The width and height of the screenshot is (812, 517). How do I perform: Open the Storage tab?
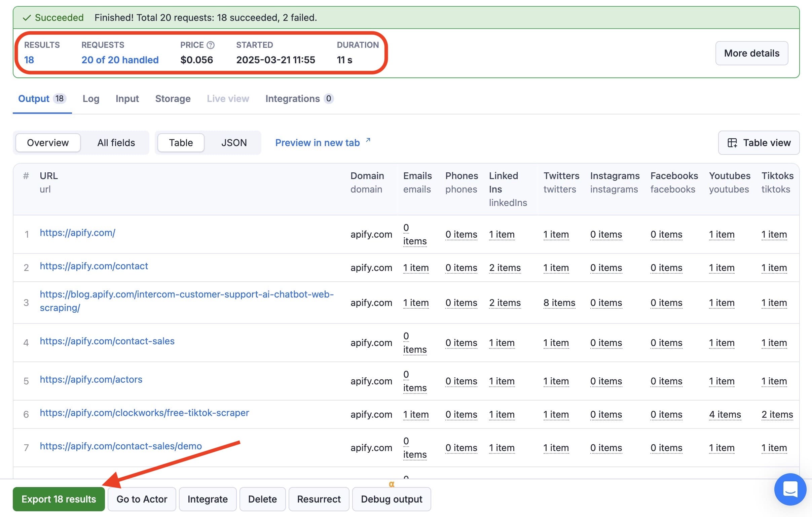pyautogui.click(x=173, y=99)
